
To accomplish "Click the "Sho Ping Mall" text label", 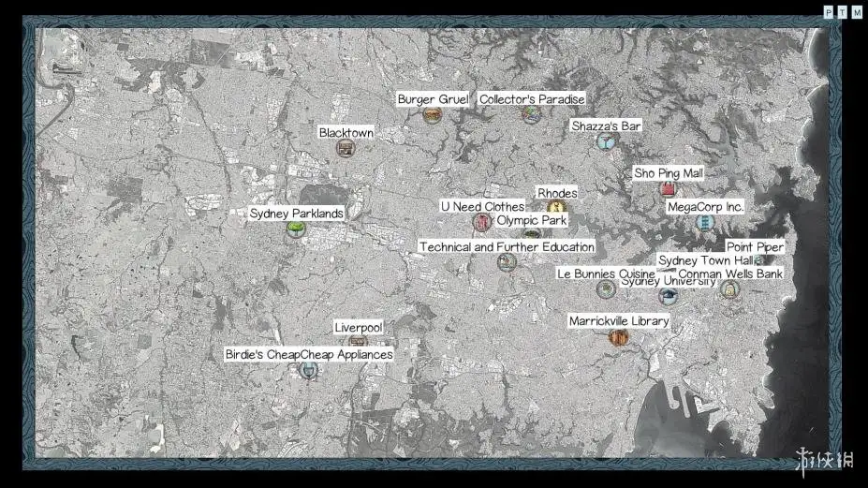I will click(x=669, y=173).
